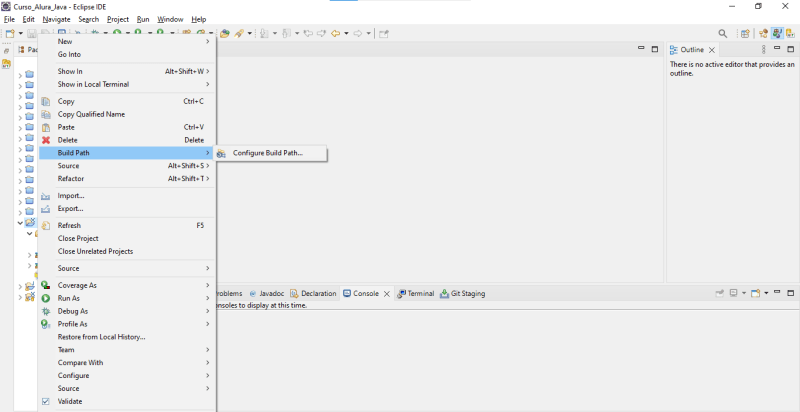
Task: Switch to the Declaration tab
Action: 314,294
